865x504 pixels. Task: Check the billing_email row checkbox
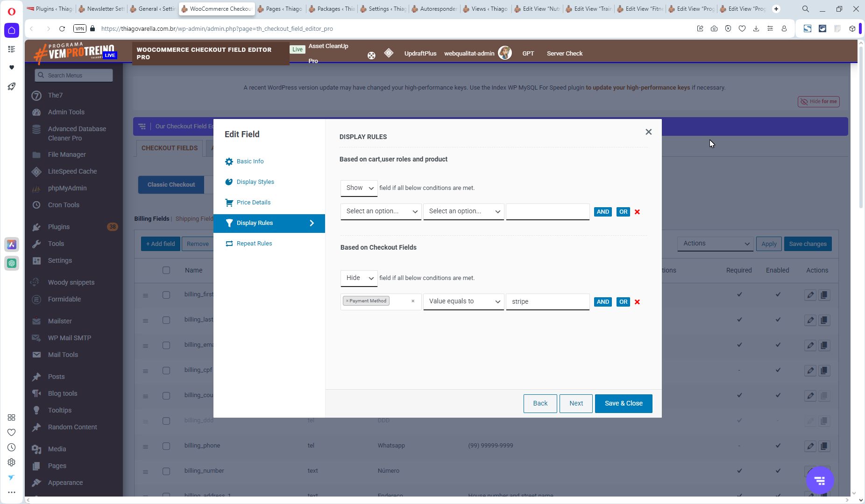click(x=166, y=345)
